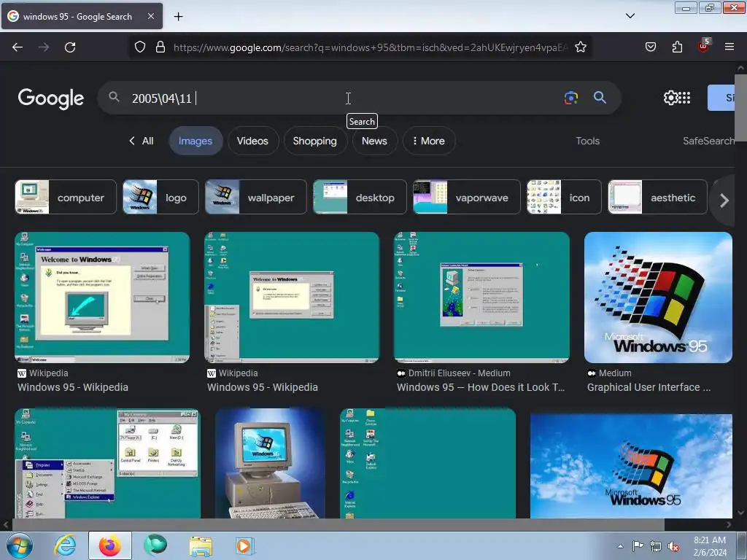
Task: Close the windows 95 Google Search tab
Action: coord(150,16)
